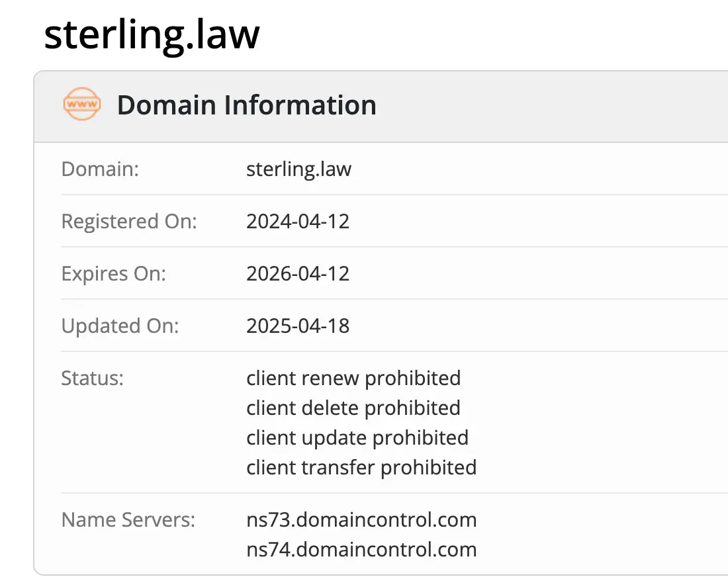Image resolution: width=728 pixels, height=577 pixels.
Task: Select the client transfer prohibited status
Action: pos(361,467)
